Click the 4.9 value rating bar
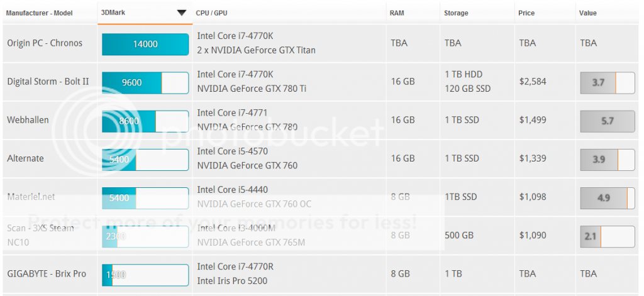644x296 pixels. pos(608,198)
